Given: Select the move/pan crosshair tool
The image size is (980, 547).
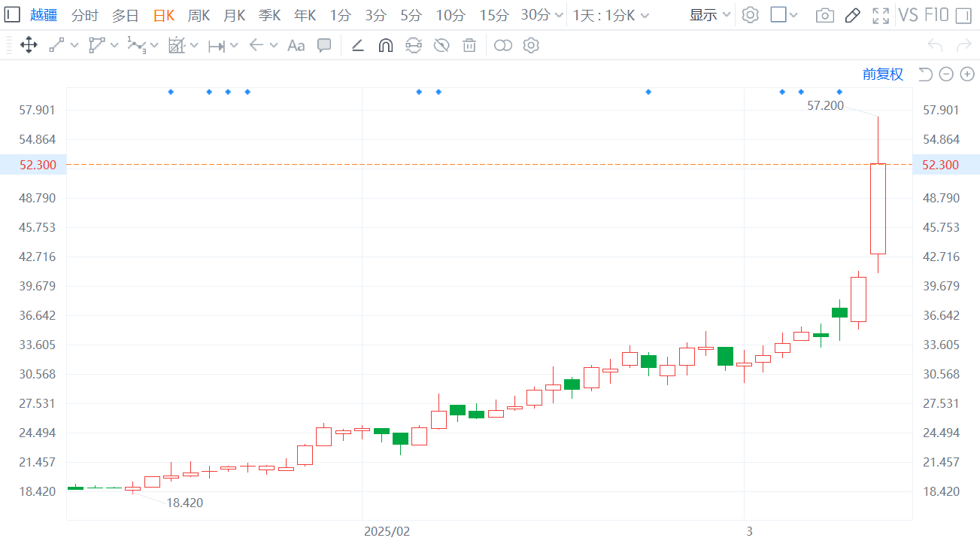Looking at the screenshot, I should (29, 45).
